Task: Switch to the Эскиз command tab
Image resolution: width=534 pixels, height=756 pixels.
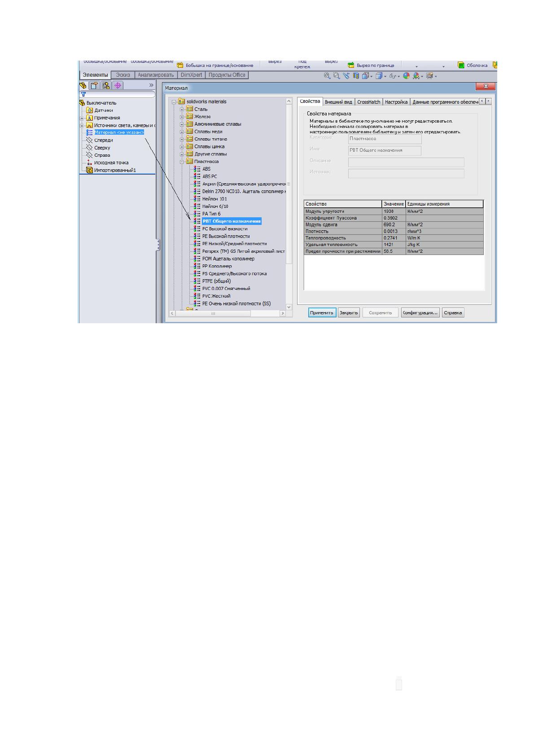Action: pyautogui.click(x=123, y=75)
